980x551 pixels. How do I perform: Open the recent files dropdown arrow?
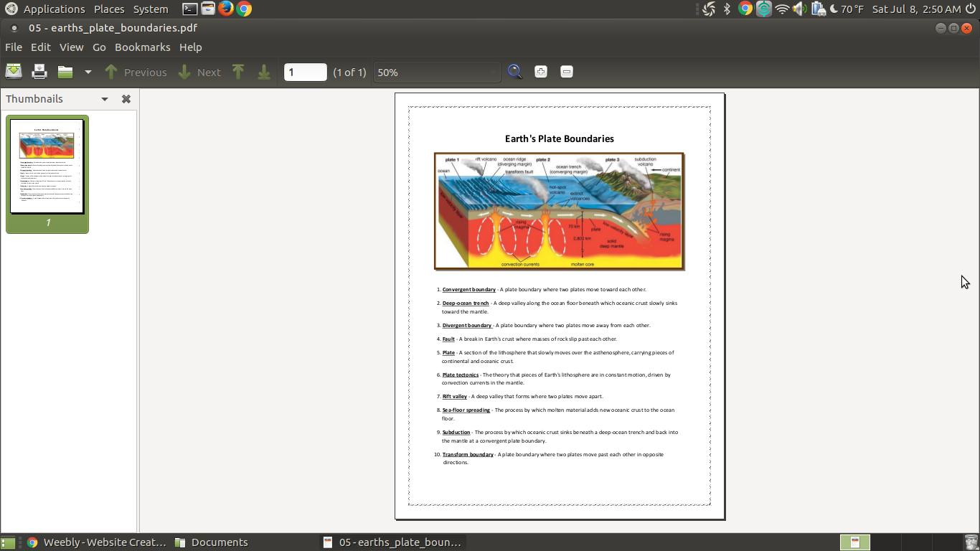(88, 72)
